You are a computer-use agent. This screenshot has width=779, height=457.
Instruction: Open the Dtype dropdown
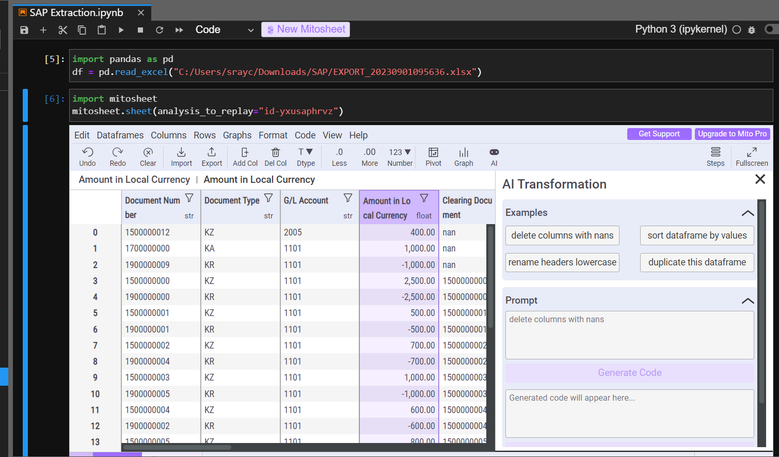coord(306,156)
